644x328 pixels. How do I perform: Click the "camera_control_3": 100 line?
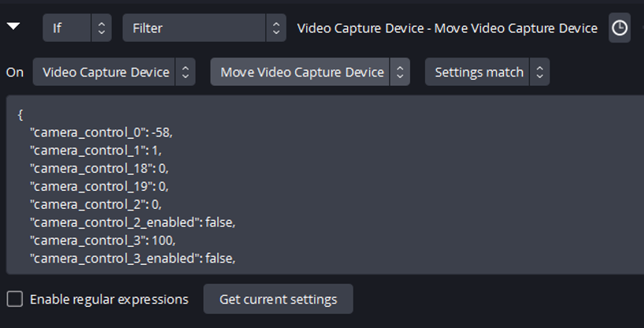(x=102, y=240)
